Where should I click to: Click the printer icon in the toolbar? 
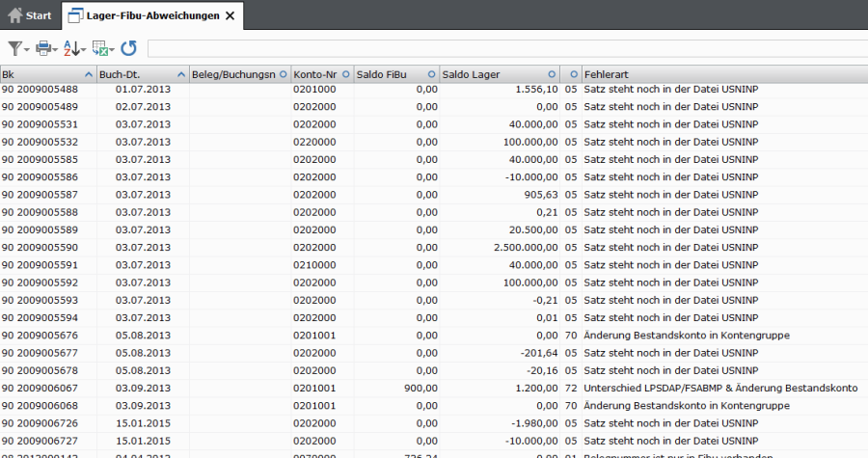pyautogui.click(x=43, y=48)
